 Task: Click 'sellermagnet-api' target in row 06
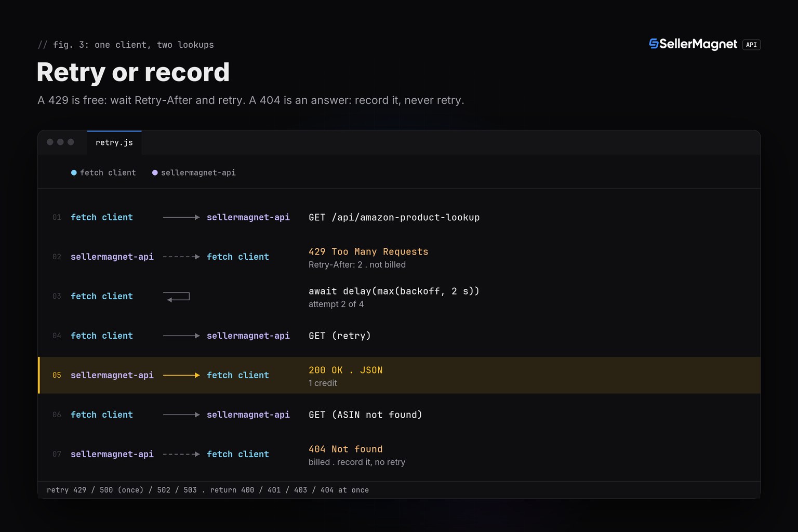point(248,415)
